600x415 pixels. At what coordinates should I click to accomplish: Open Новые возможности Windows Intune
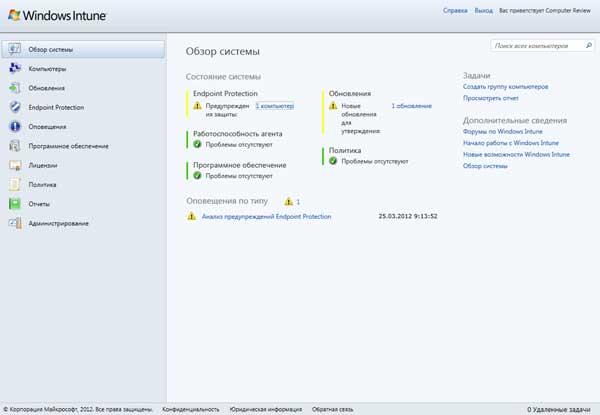pos(516,155)
